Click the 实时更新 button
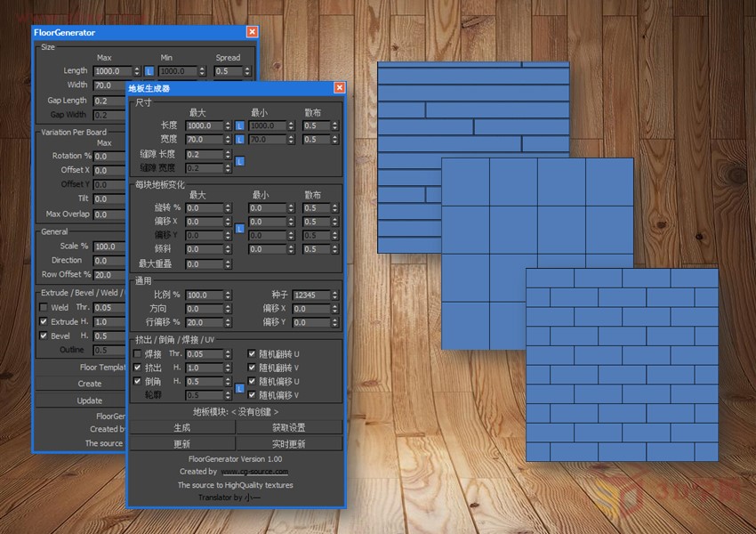The height and width of the screenshot is (534, 756). click(x=288, y=443)
